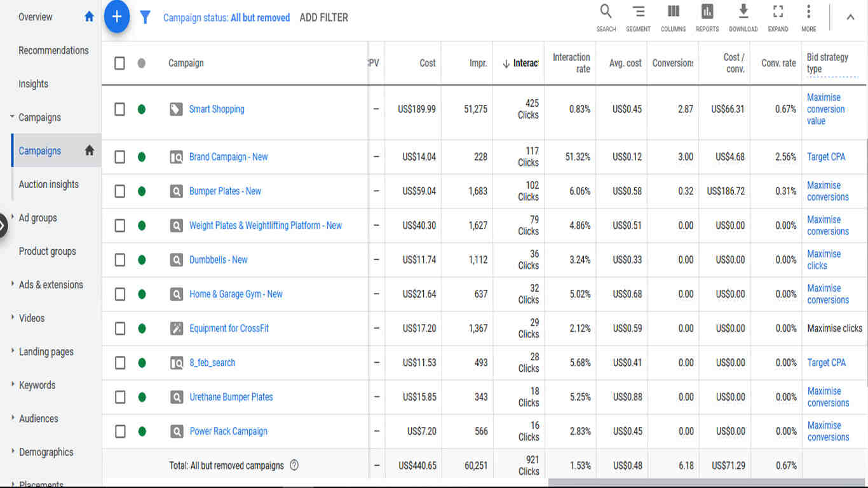The width and height of the screenshot is (868, 488).
Task: Click the status dot for Urethane Bumper Plates
Action: point(141,397)
